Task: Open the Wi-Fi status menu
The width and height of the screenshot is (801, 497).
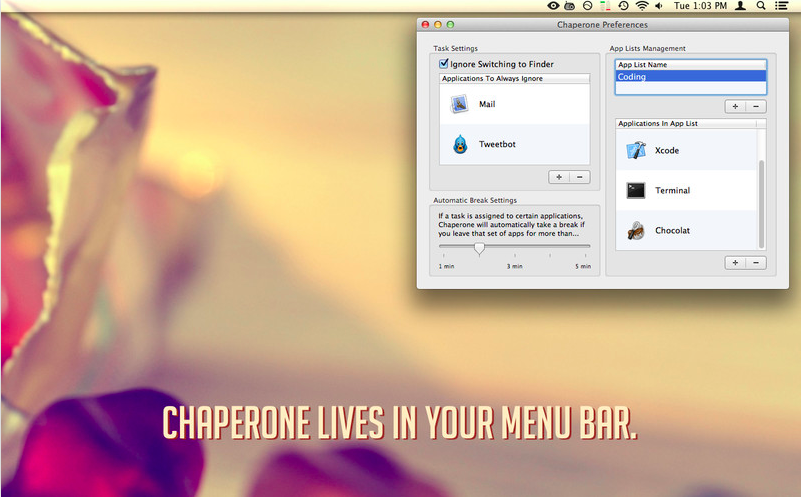Action: (x=642, y=6)
